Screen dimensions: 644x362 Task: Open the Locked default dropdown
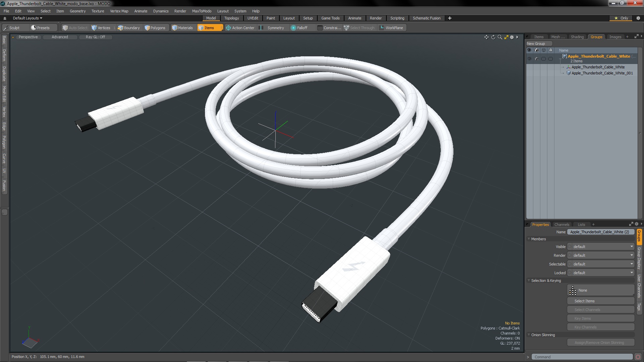tap(601, 273)
